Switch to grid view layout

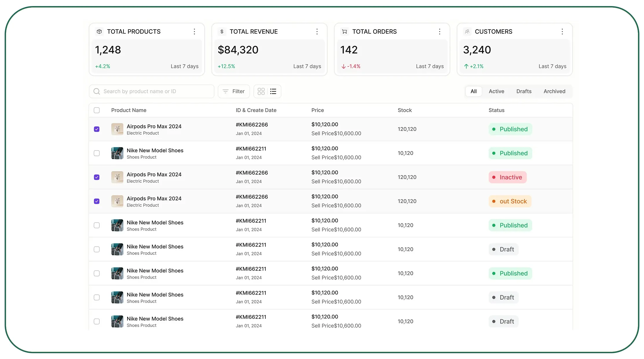pos(261,91)
